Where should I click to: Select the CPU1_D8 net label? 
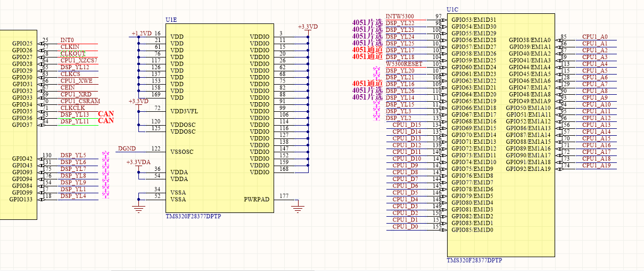pyautogui.click(x=406, y=173)
